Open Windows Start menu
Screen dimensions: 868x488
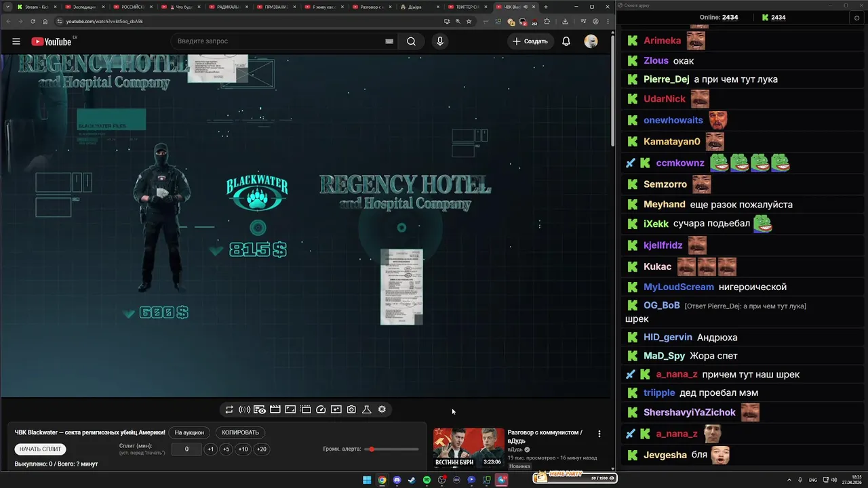[367, 480]
